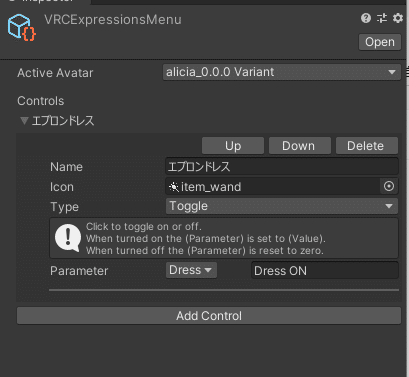Click the Name label
409x377 pixels.
66,167
